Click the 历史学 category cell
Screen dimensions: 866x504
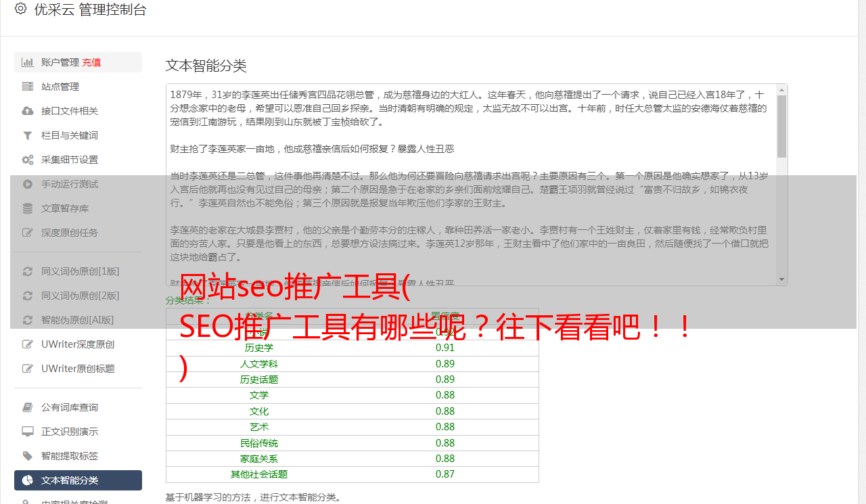(x=259, y=348)
